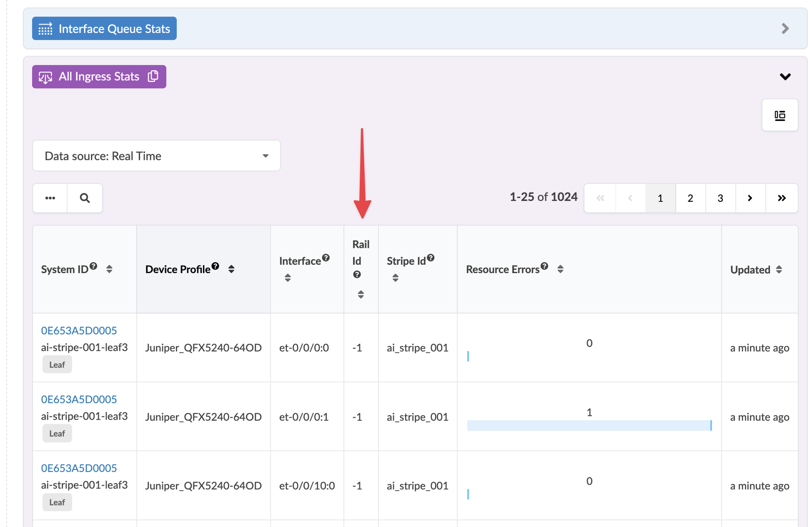Sort table by Updated column

point(779,269)
